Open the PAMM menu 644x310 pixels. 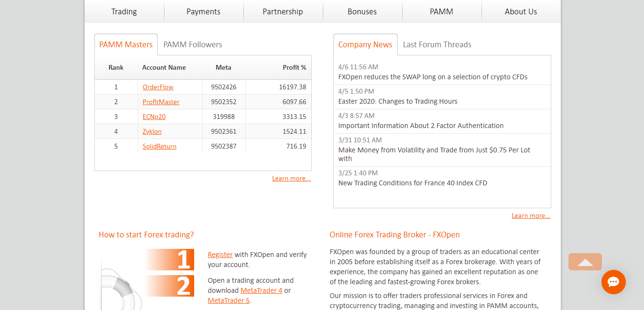[x=442, y=11]
